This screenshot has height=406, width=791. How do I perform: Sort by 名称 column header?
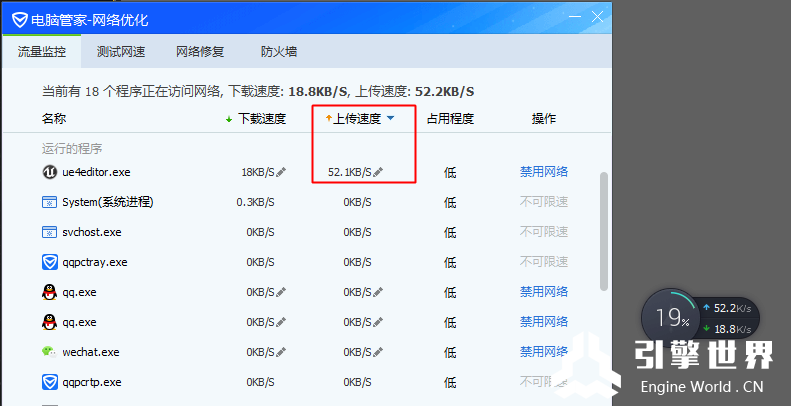tap(54, 119)
